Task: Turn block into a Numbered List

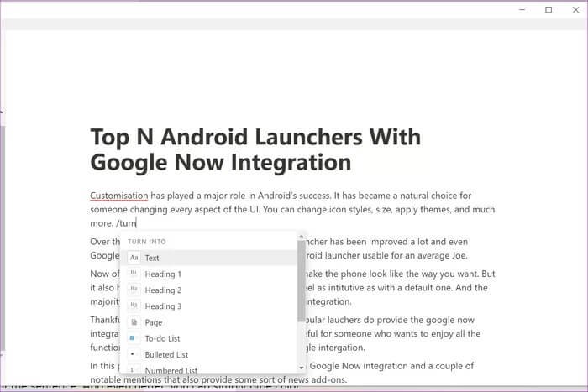Action: point(209,369)
